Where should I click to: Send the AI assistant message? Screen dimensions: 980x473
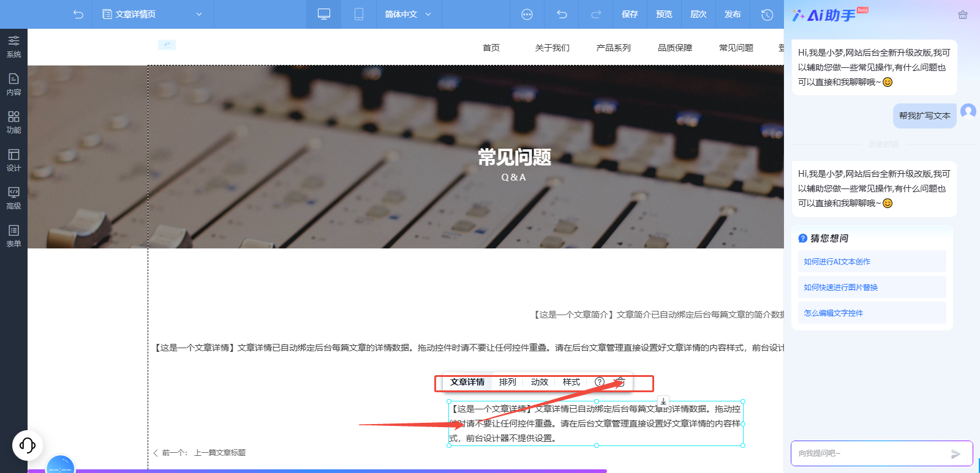pyautogui.click(x=956, y=453)
